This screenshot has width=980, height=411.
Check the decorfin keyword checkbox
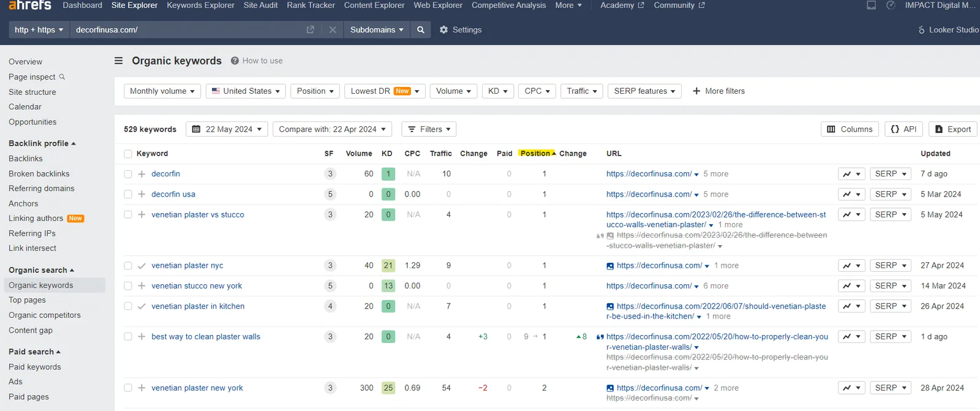128,174
